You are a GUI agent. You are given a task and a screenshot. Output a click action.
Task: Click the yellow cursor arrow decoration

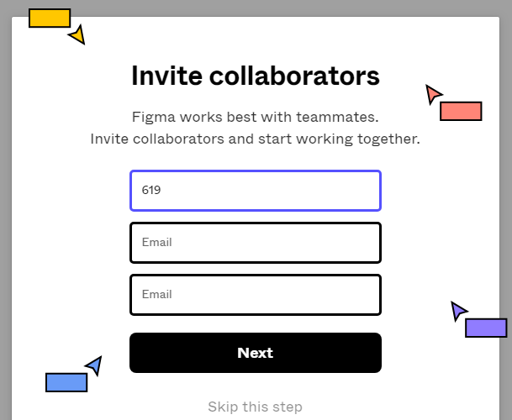pyautogui.click(x=78, y=35)
